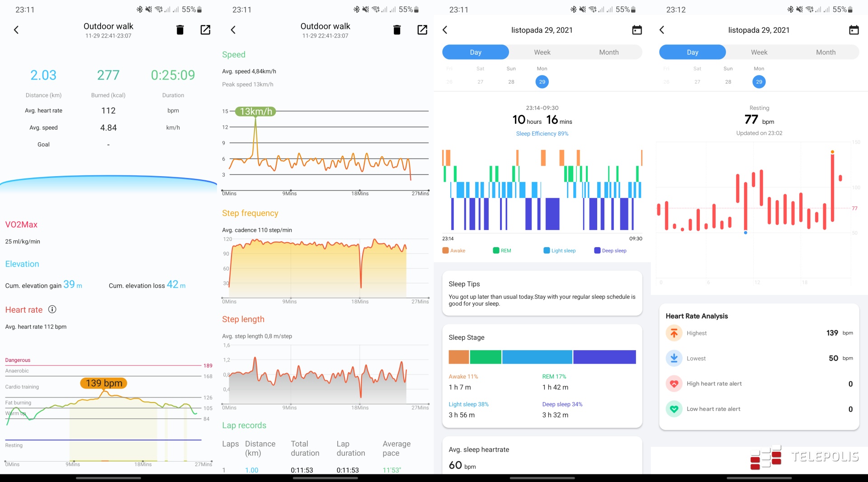This screenshot has width=868, height=482.
Task: Tap the Deep sleep segment in Sleep Stage bar
Action: click(x=604, y=357)
